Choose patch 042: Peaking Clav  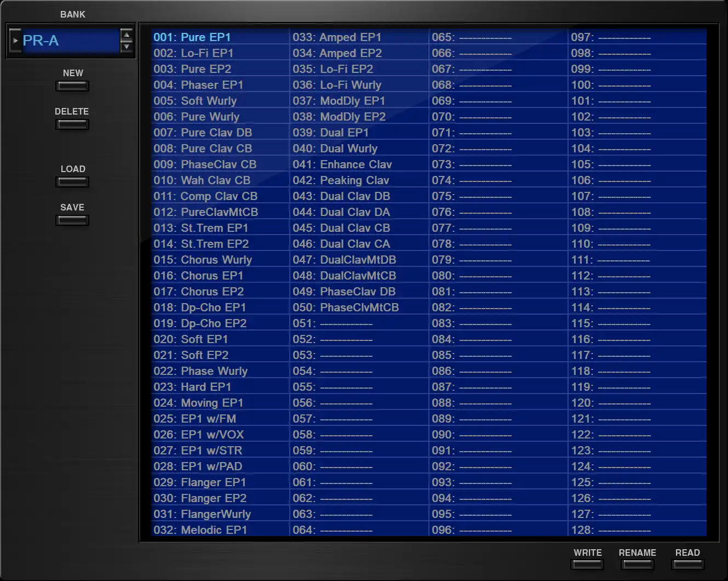pos(341,180)
